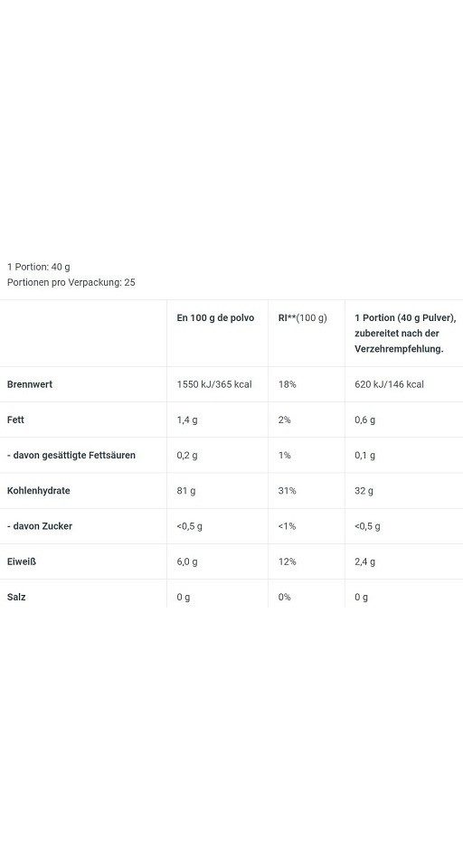
Task: Click the 'Kohlenhydrate' row label
Action: (x=39, y=490)
